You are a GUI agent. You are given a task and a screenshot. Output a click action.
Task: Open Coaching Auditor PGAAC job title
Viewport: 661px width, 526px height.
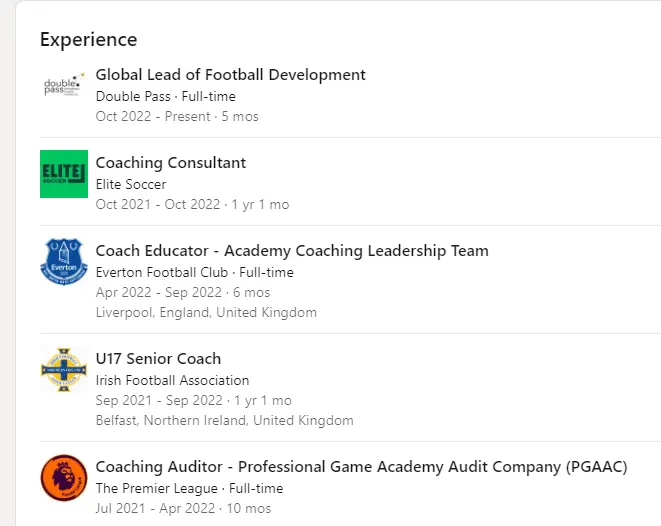click(x=363, y=467)
